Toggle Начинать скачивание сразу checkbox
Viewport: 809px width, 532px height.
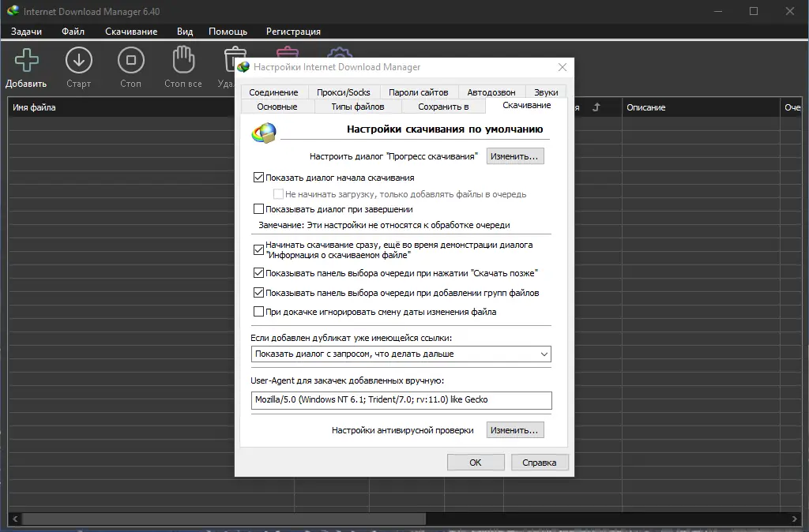(258, 250)
